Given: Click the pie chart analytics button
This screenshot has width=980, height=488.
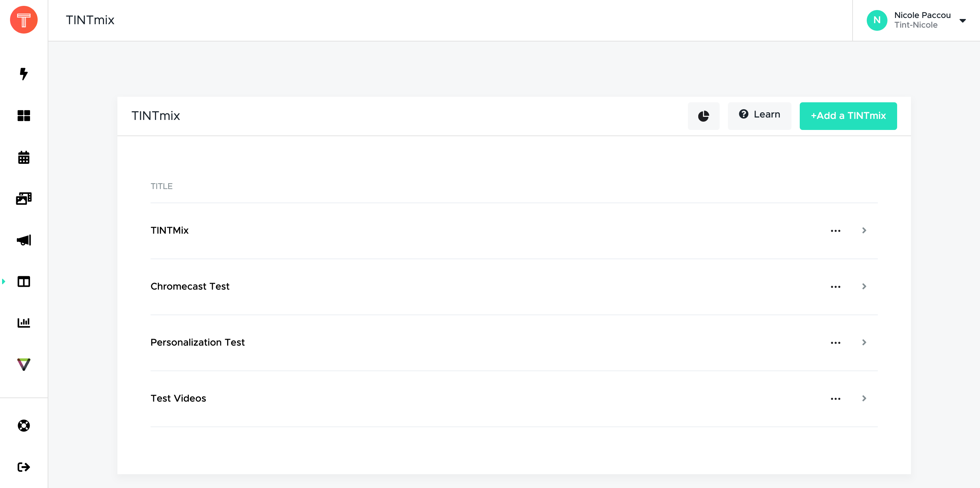Looking at the screenshot, I should pos(703,116).
